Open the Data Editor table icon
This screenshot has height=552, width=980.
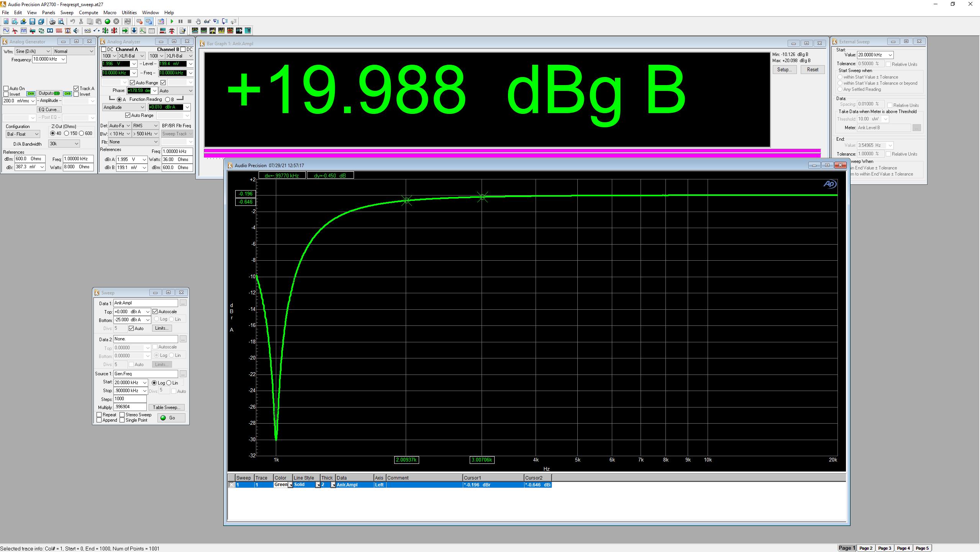(152, 31)
